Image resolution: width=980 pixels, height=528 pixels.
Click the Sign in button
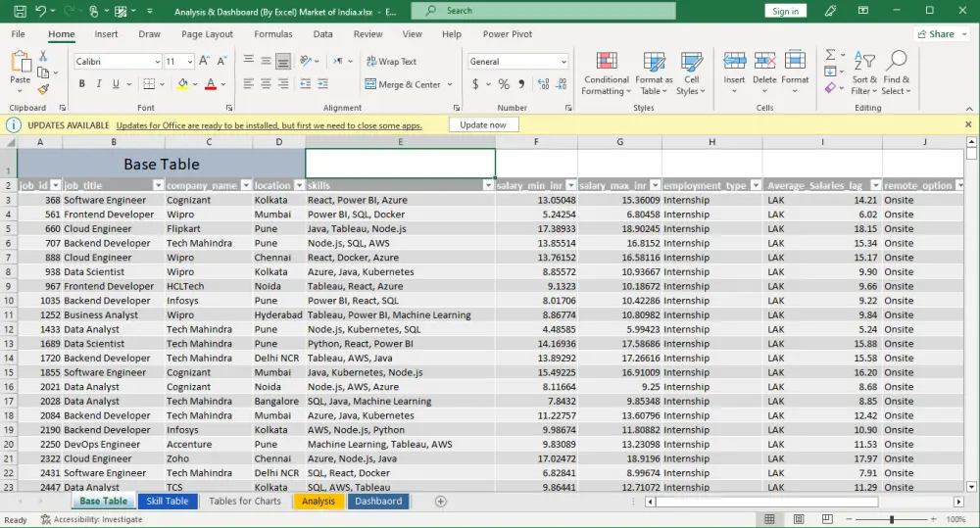[x=785, y=11]
